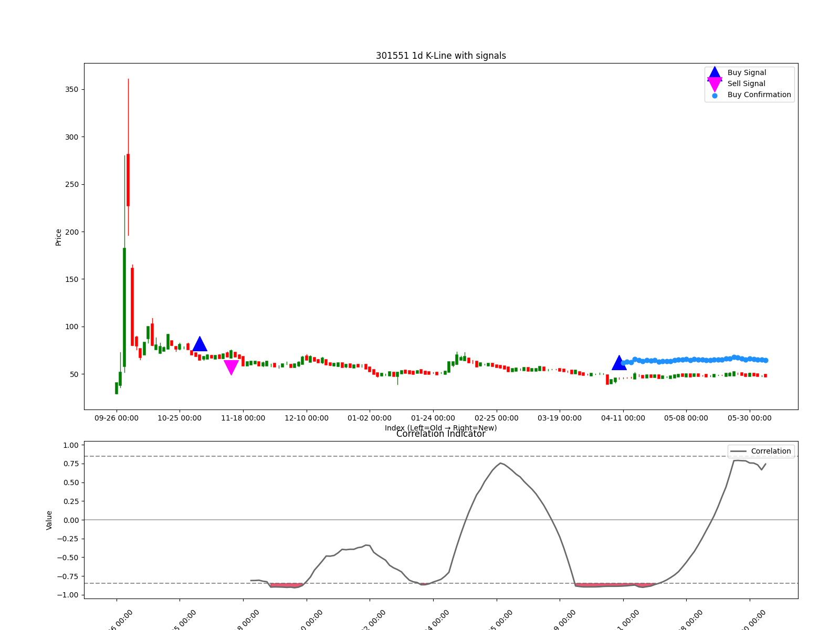The width and height of the screenshot is (840, 630).
Task: Click the tall green candlestick body reaching 180
Action: click(124, 307)
